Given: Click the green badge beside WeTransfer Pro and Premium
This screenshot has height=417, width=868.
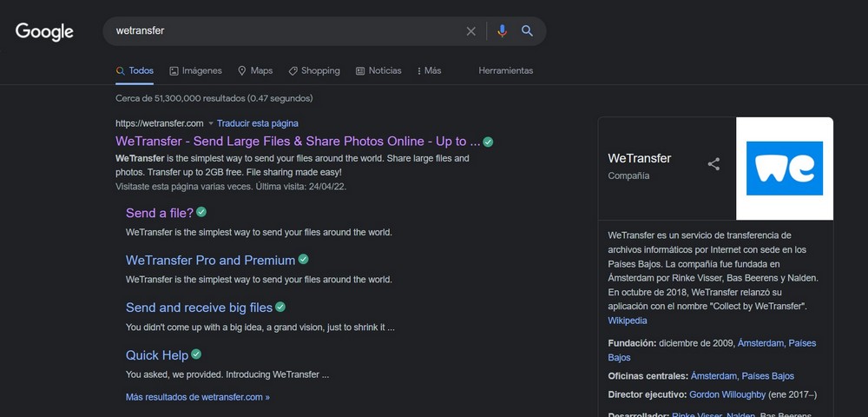Looking at the screenshot, I should click(304, 259).
